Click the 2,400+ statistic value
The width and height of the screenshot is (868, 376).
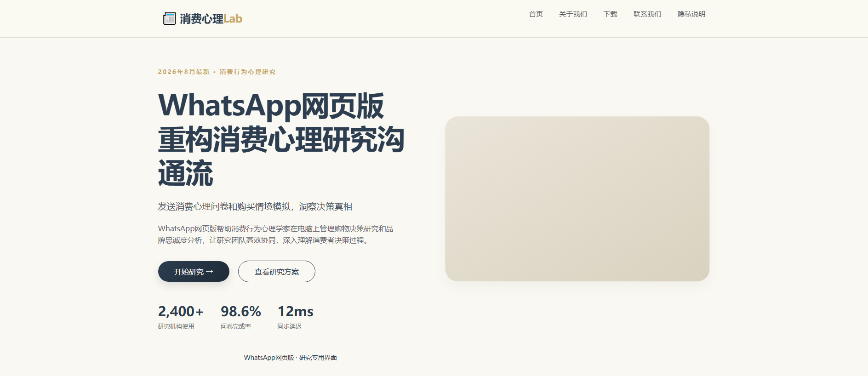coord(181,312)
